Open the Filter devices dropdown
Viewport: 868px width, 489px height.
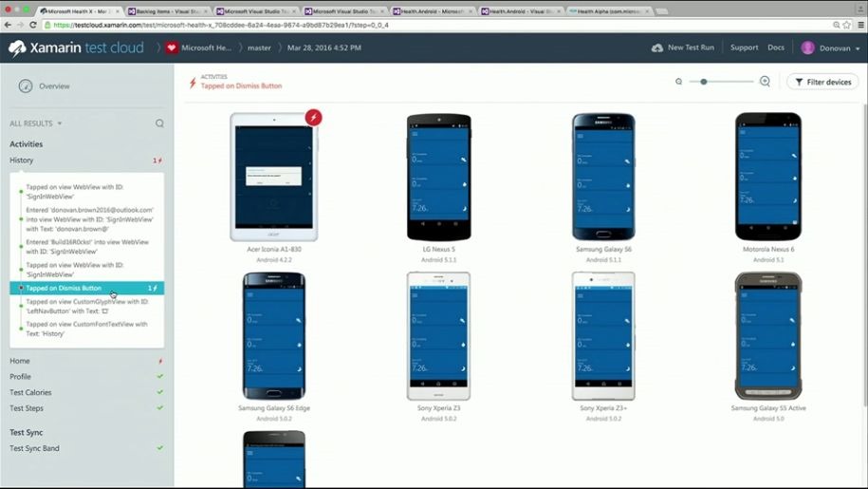point(822,82)
